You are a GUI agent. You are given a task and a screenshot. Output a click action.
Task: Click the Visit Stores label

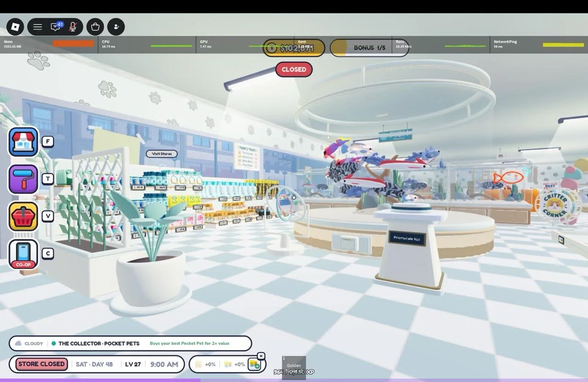(x=162, y=154)
